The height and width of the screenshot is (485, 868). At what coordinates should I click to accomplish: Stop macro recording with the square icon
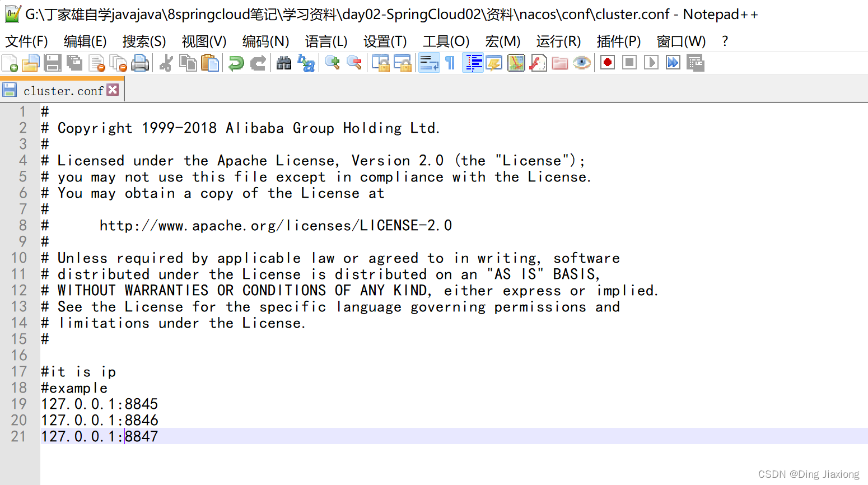pos(629,63)
